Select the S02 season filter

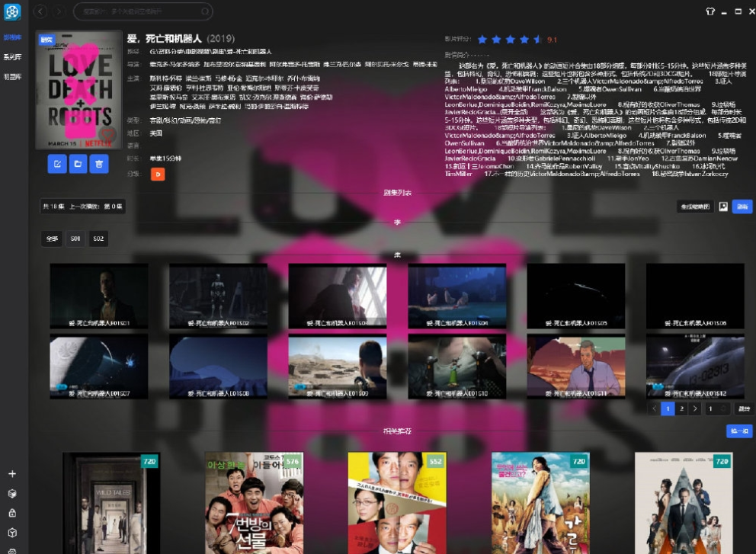(x=98, y=239)
